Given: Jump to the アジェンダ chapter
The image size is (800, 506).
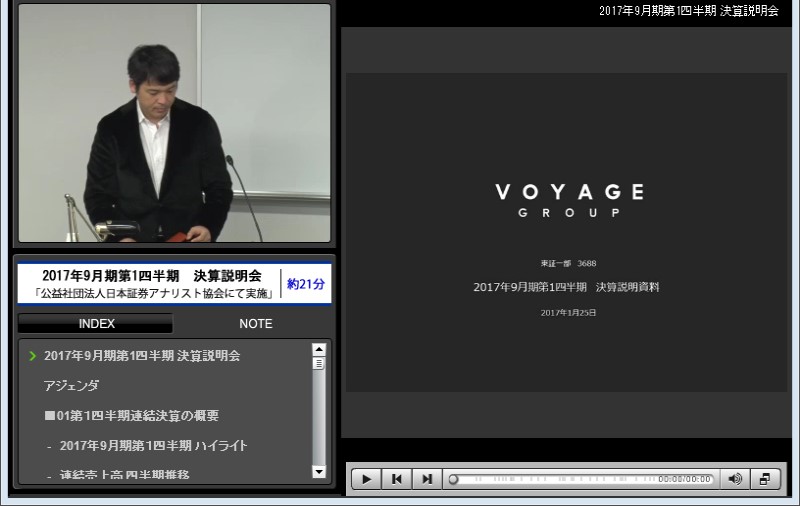Looking at the screenshot, I should 71,386.
